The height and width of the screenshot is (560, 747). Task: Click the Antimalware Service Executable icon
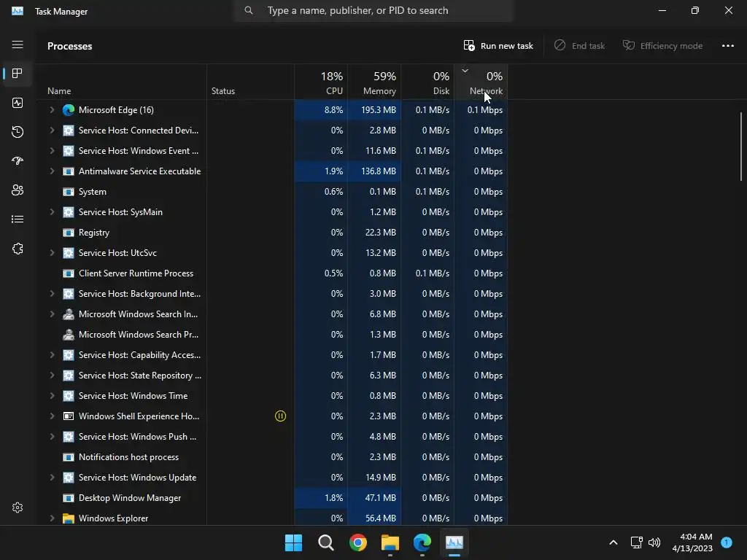point(69,171)
